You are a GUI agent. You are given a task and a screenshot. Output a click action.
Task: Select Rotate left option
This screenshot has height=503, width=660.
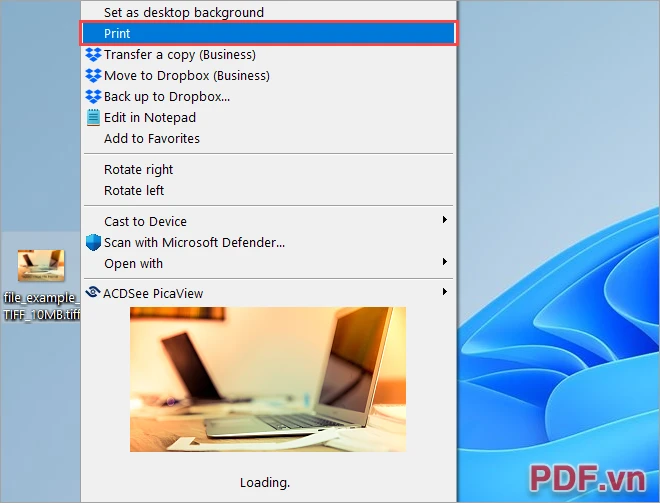[x=268, y=191]
